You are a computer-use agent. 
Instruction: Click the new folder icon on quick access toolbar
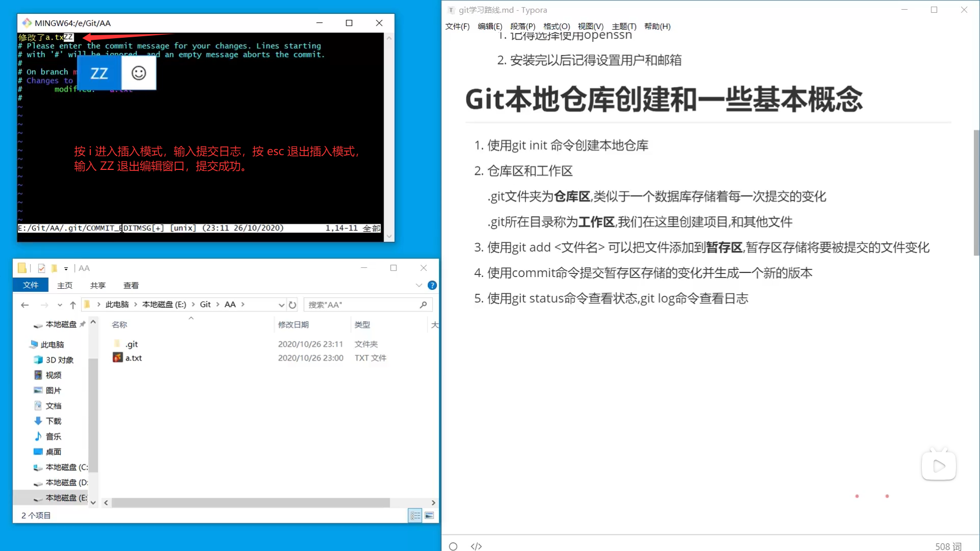click(x=54, y=268)
